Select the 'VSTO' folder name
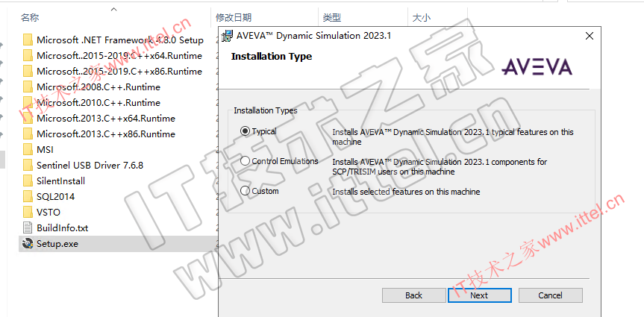The height and width of the screenshot is (317, 644). [49, 213]
